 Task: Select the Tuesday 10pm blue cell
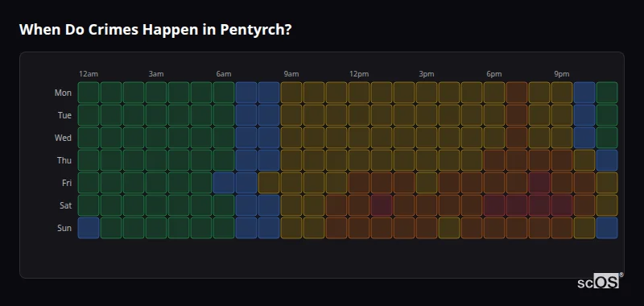(584, 115)
